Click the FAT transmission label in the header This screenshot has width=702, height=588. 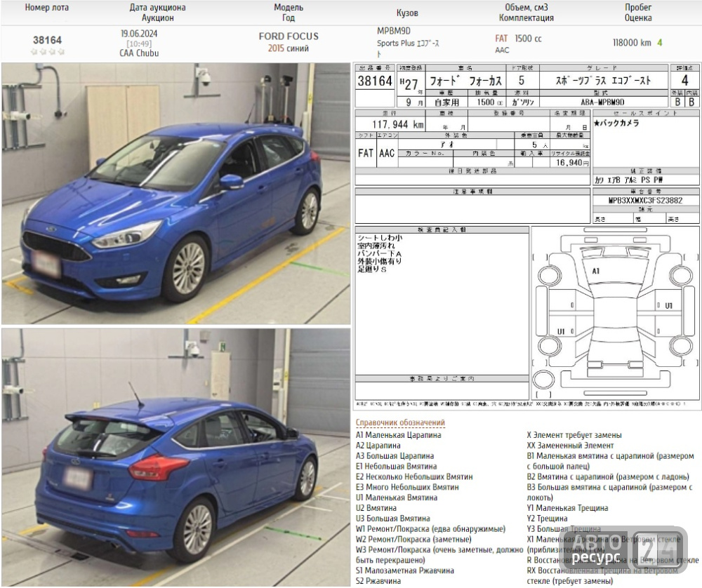coord(501,39)
